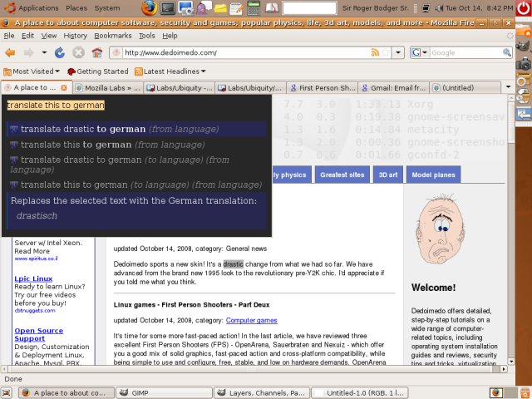Select 'translate drastic to german (from language)' suggestion
532x399 pixels.
136,129
